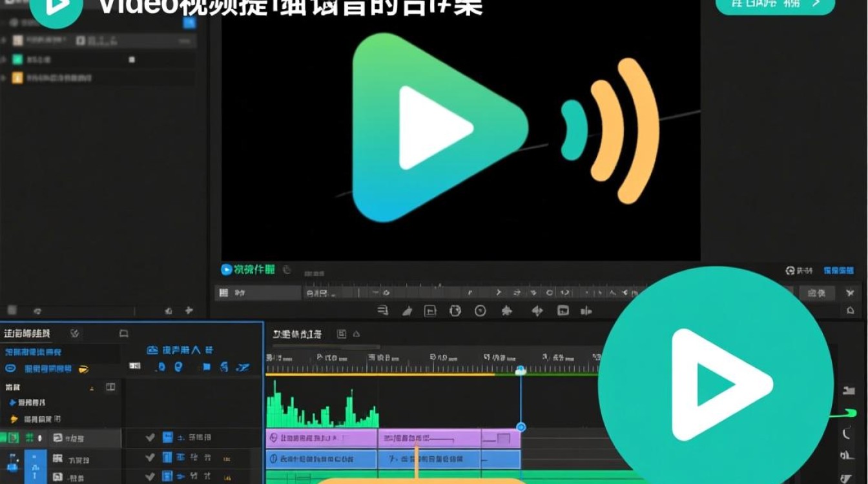
Task: Click the yellow progress bar under the timeline ruler
Action: coord(381,374)
